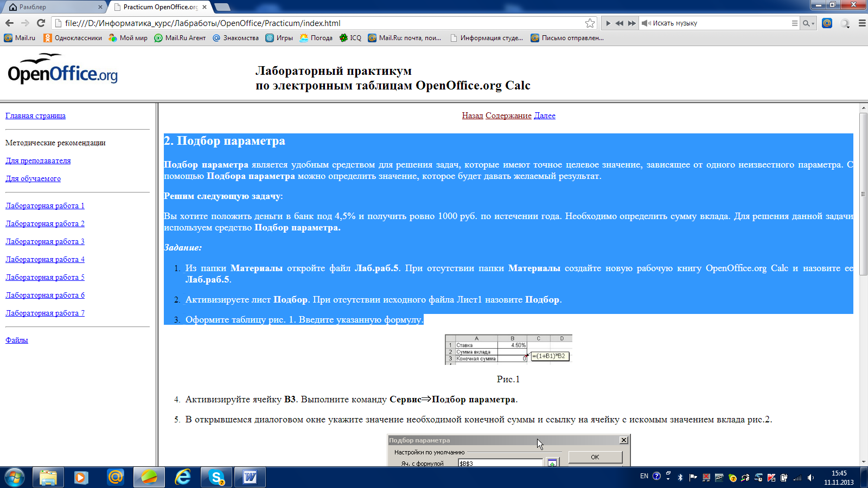Screen dimensions: 868x488
Task: Open 'Лабораторная работа 5' link
Action: tap(45, 277)
